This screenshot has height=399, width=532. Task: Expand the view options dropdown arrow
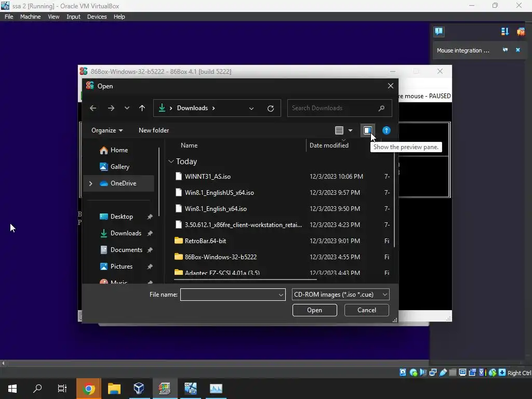click(351, 130)
